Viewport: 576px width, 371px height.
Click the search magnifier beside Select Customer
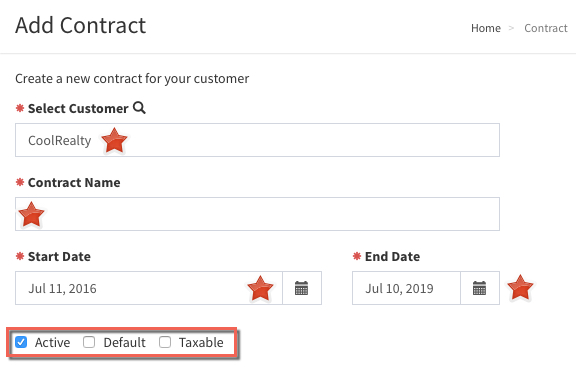139,108
